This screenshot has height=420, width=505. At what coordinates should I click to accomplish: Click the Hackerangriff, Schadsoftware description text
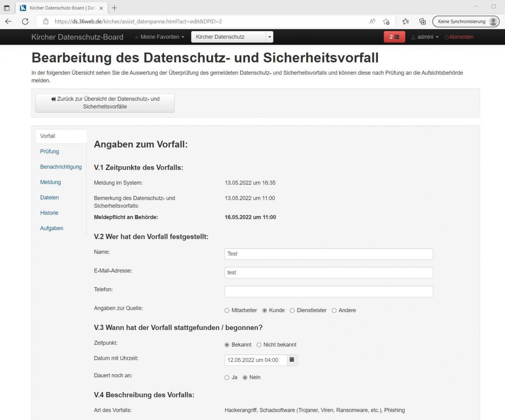pos(315,410)
